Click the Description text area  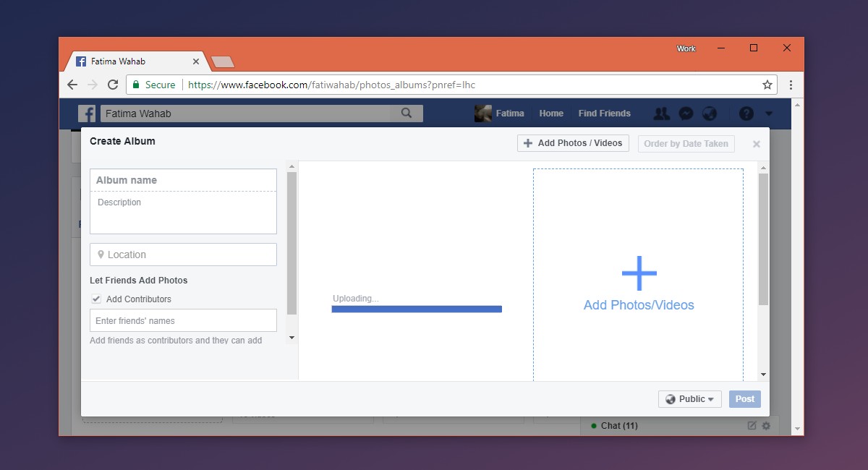coord(183,213)
